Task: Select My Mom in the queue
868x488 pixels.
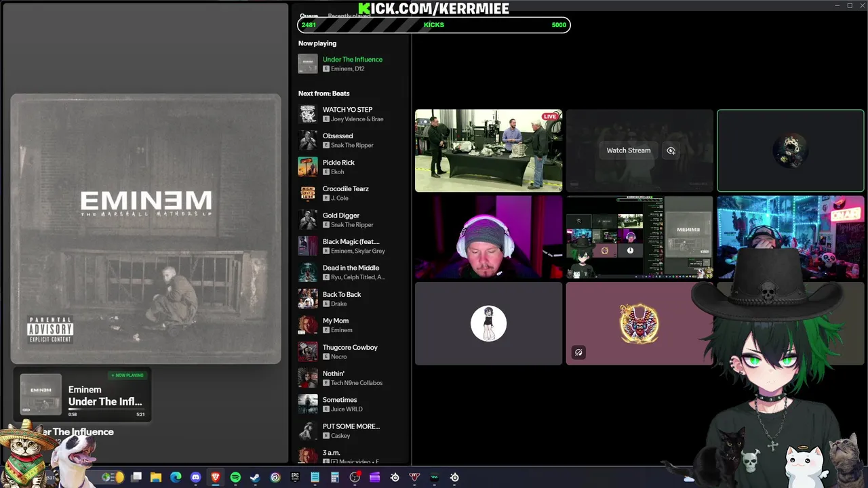Action: pos(336,321)
